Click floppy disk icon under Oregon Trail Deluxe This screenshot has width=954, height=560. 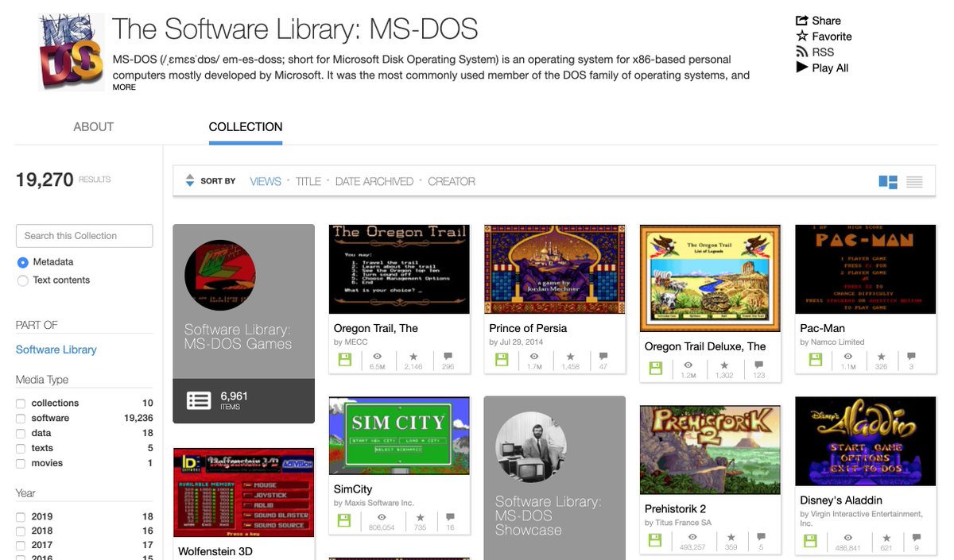tap(656, 369)
